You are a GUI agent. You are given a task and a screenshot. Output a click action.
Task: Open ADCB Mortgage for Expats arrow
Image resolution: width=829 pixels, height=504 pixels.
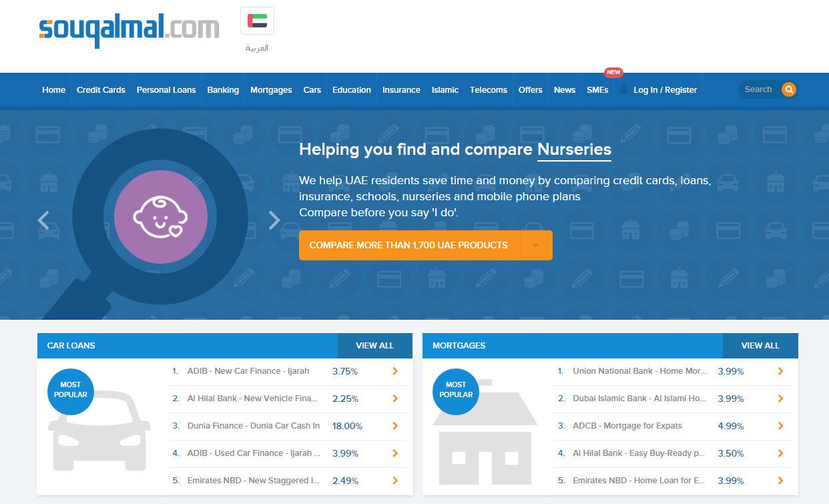[x=781, y=426]
